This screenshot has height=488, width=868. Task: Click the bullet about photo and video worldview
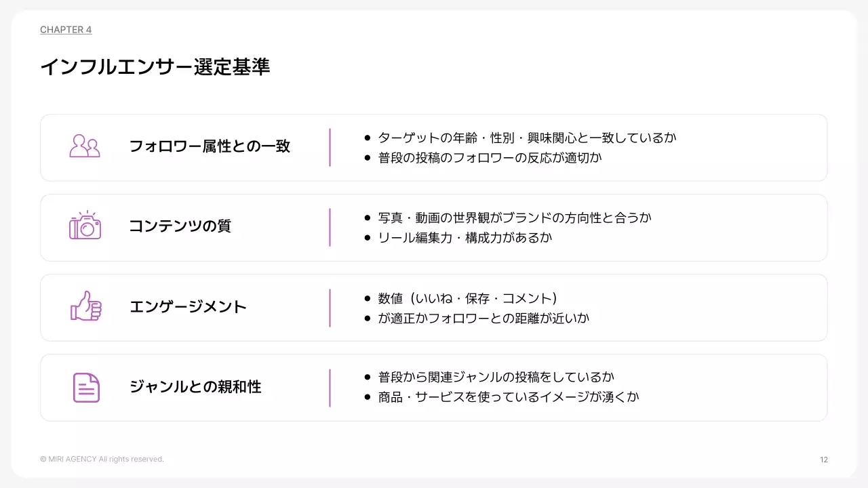tap(515, 218)
